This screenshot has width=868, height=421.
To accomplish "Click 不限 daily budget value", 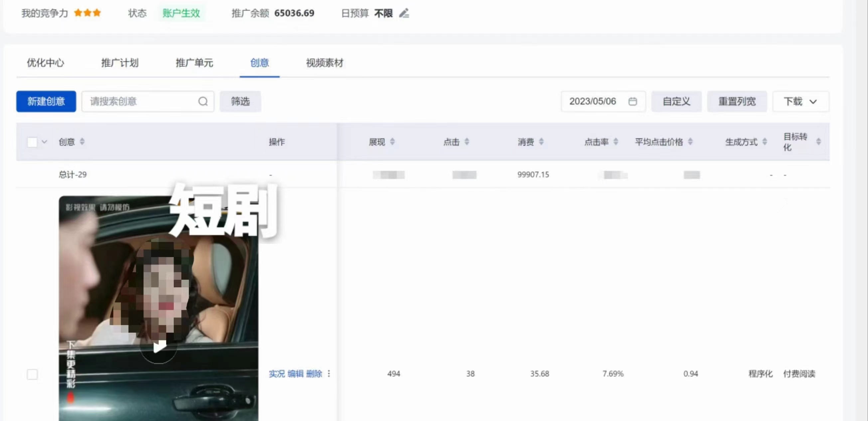I will [383, 13].
